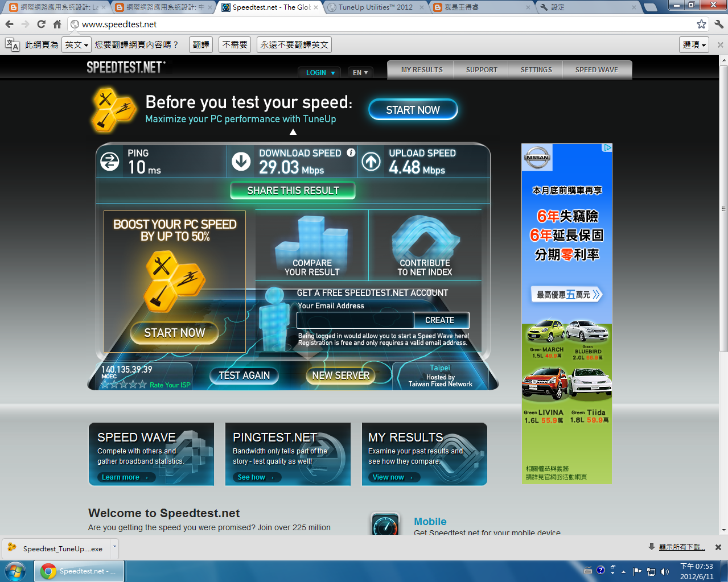Click the help question mark tray icon
The height and width of the screenshot is (582, 728).
click(601, 570)
